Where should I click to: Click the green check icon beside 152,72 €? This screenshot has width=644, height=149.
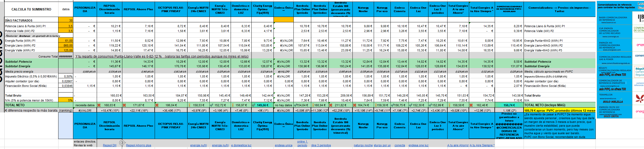212,105
